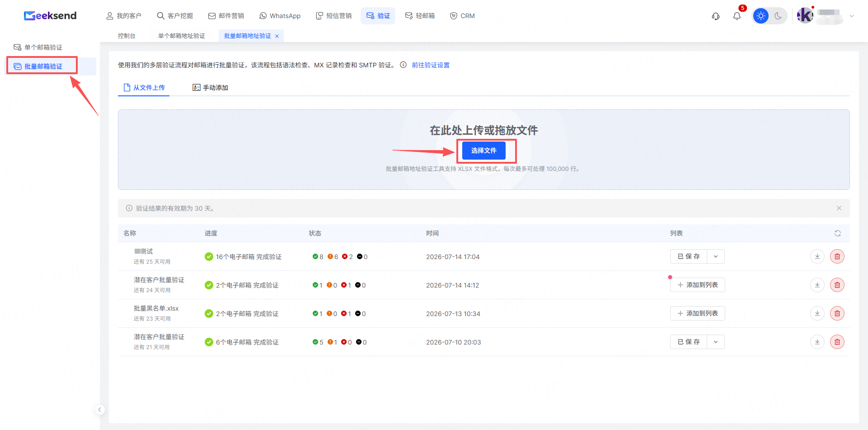This screenshot has height=430, width=868.
Task: Expand 已保存 dropdown arrow for 2026-07-10 row
Action: pos(716,342)
